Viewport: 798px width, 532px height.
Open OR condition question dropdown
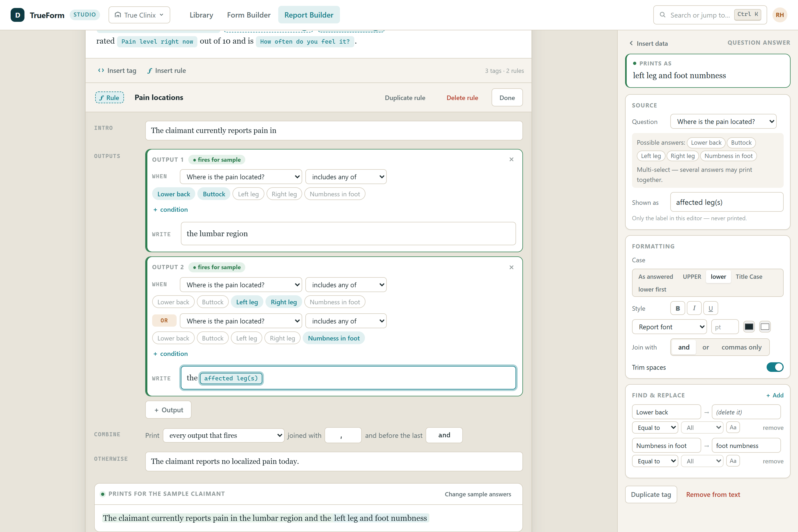(241, 321)
